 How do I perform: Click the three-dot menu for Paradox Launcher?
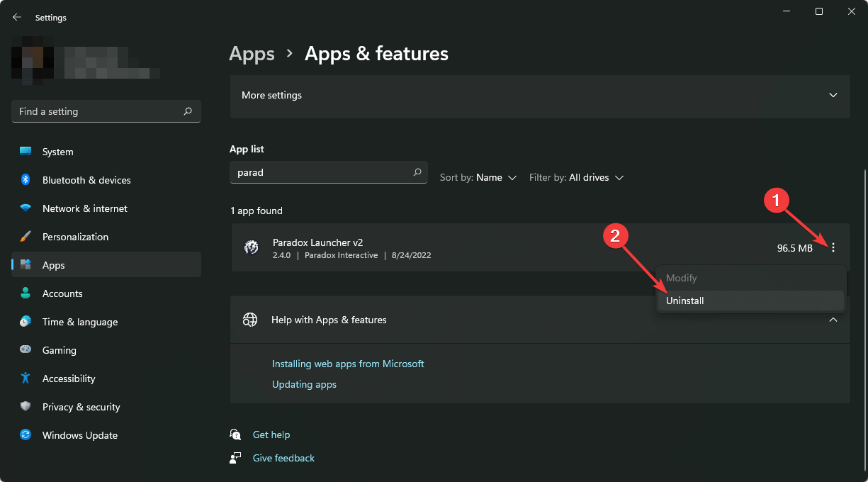tap(833, 247)
